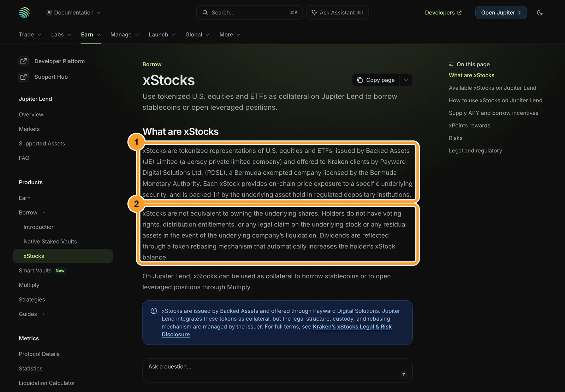
Task: Open Kraken's xStocks Legal & Risk Disclosure
Action: tap(276, 331)
